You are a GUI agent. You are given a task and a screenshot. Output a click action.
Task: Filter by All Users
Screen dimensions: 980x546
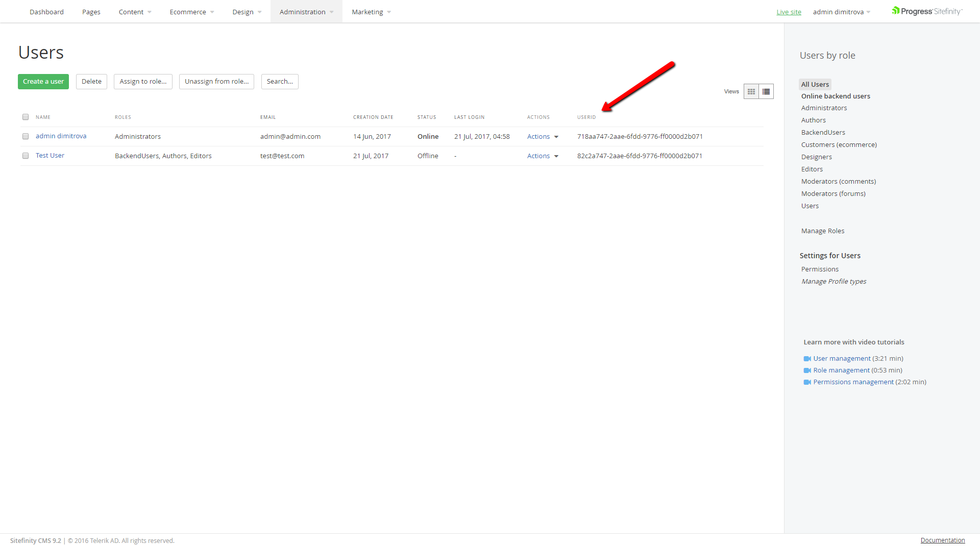pos(815,84)
